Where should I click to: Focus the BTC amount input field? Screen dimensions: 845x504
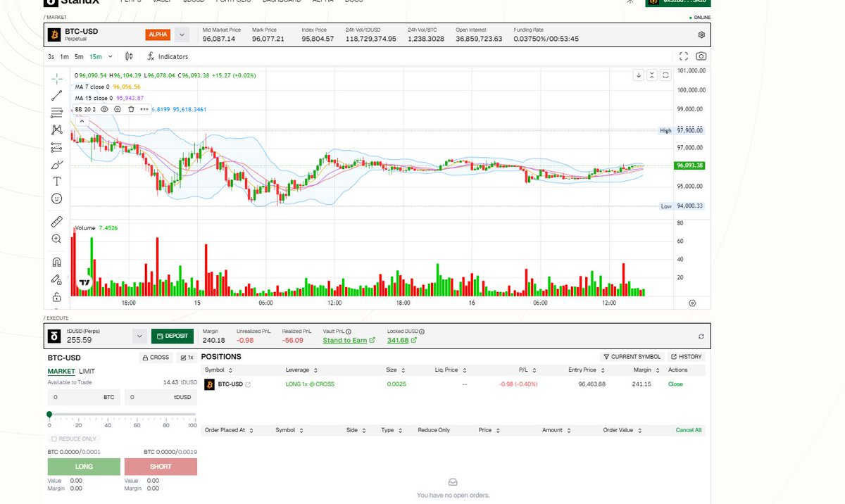pos(84,397)
